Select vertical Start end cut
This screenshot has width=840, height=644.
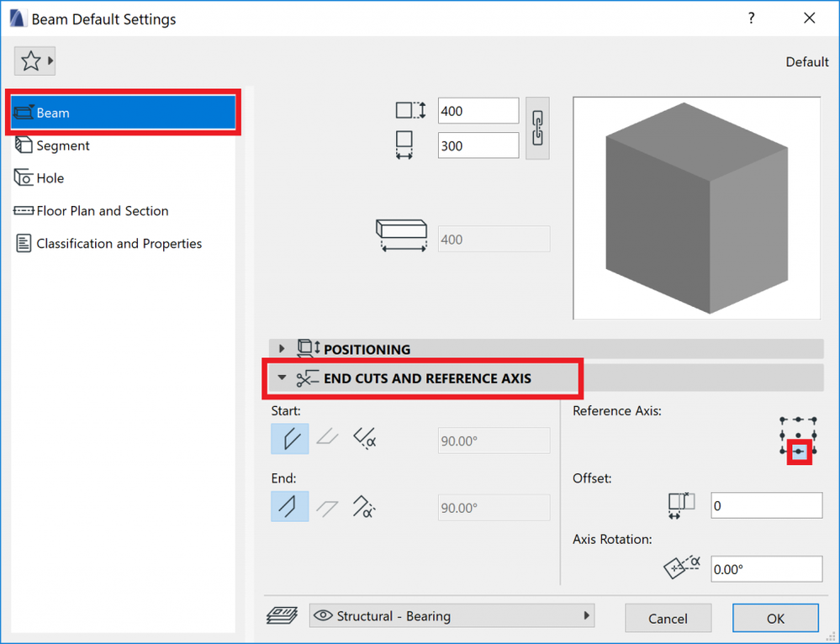pyautogui.click(x=290, y=439)
